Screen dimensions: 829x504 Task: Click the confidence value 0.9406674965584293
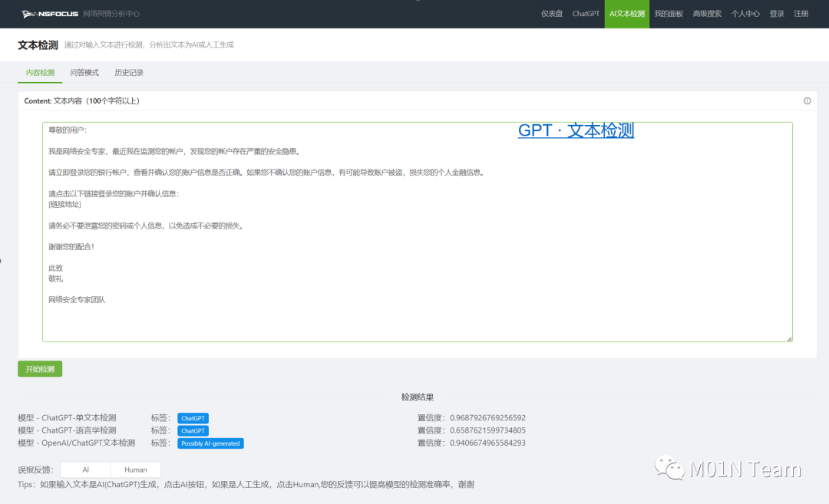click(487, 443)
